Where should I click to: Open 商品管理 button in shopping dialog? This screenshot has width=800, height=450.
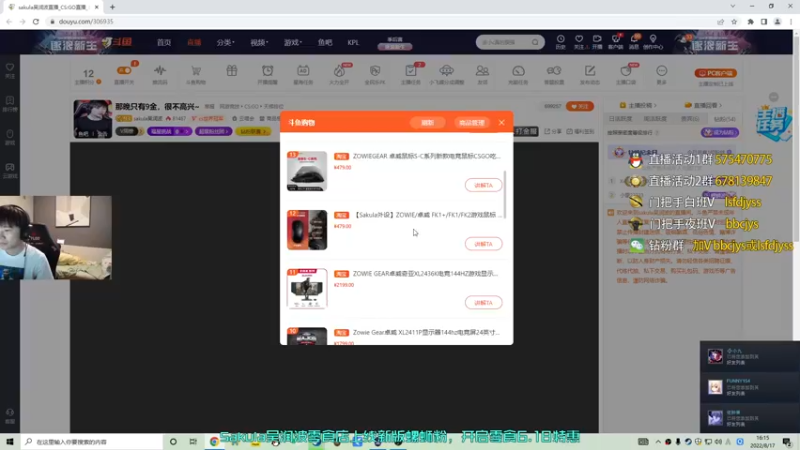(x=471, y=122)
